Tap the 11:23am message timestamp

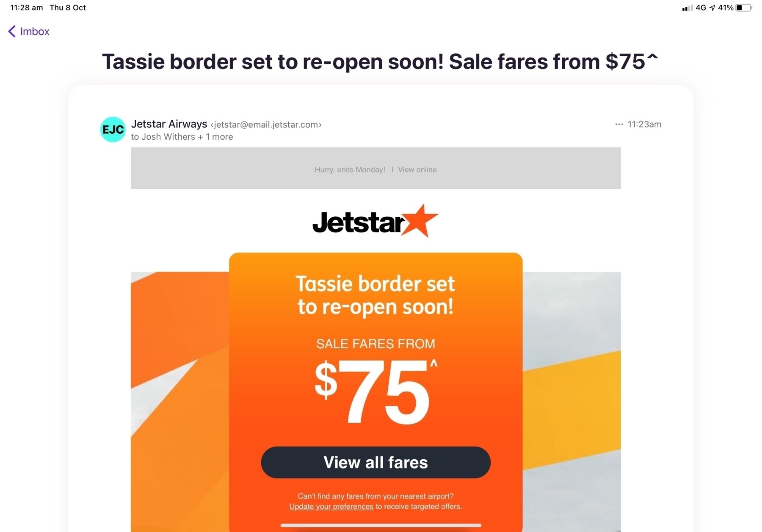point(644,124)
